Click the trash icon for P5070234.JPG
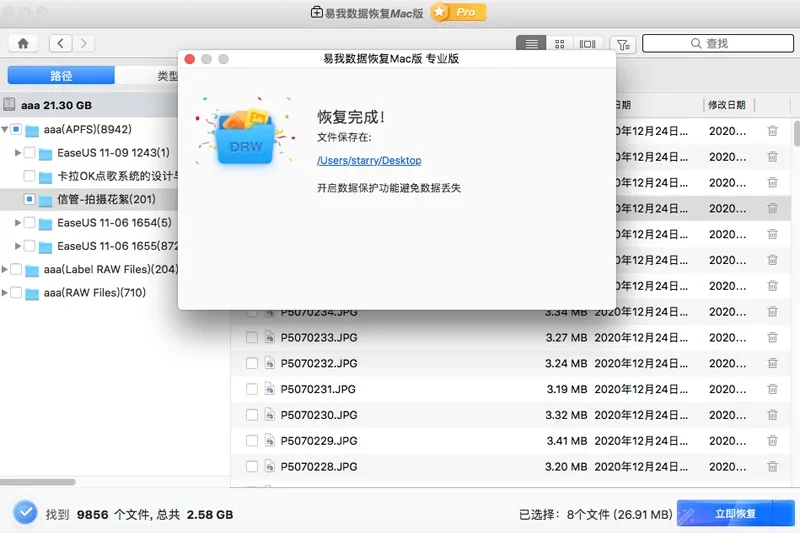 pyautogui.click(x=772, y=311)
